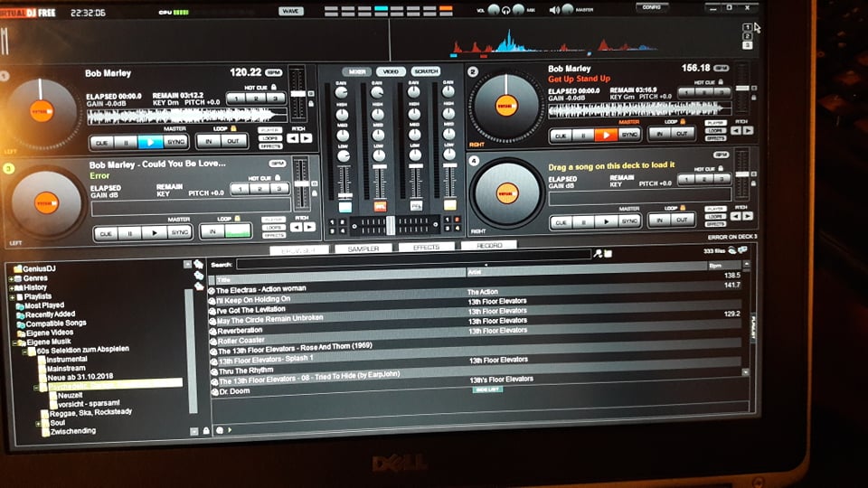
Task: Collapse the 60s Selektion zum Abspielen node
Action: coord(24,352)
